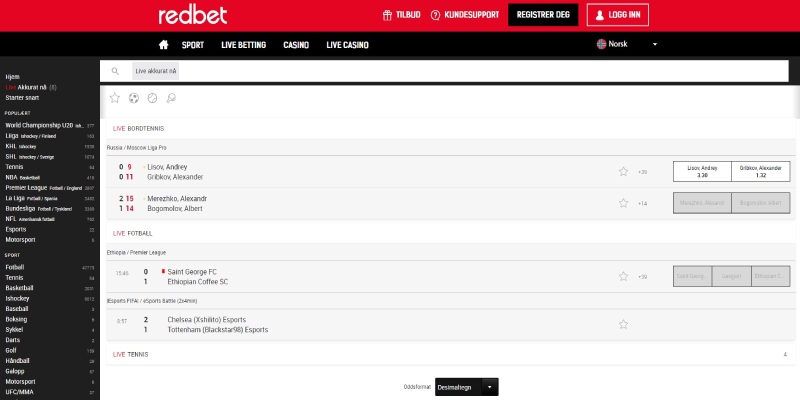Click the search magnifier icon
Screen dimensions: 800x400
coord(115,71)
